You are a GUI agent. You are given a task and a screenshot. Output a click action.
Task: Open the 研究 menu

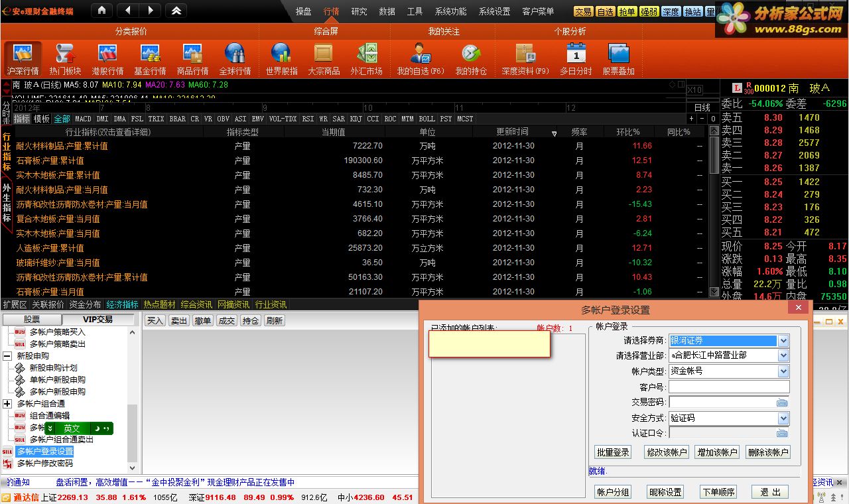pos(359,11)
